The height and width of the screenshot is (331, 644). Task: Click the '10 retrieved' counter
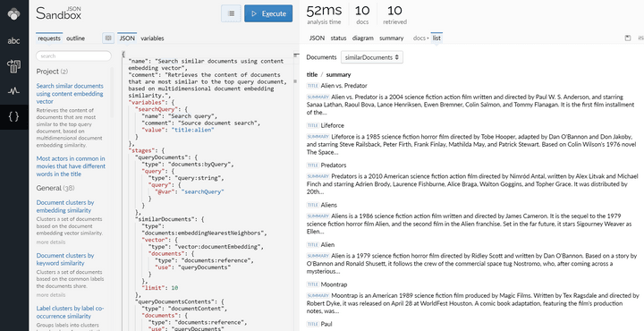394,14
